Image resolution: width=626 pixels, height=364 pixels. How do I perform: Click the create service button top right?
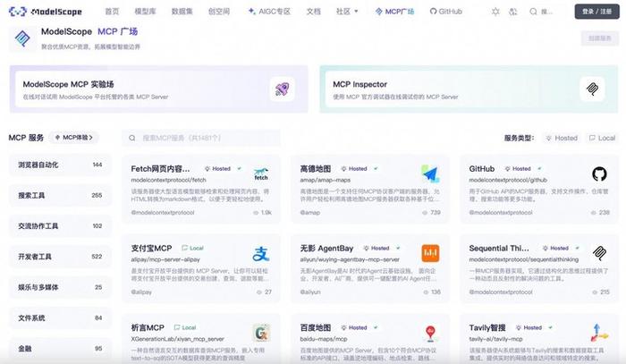(600, 38)
